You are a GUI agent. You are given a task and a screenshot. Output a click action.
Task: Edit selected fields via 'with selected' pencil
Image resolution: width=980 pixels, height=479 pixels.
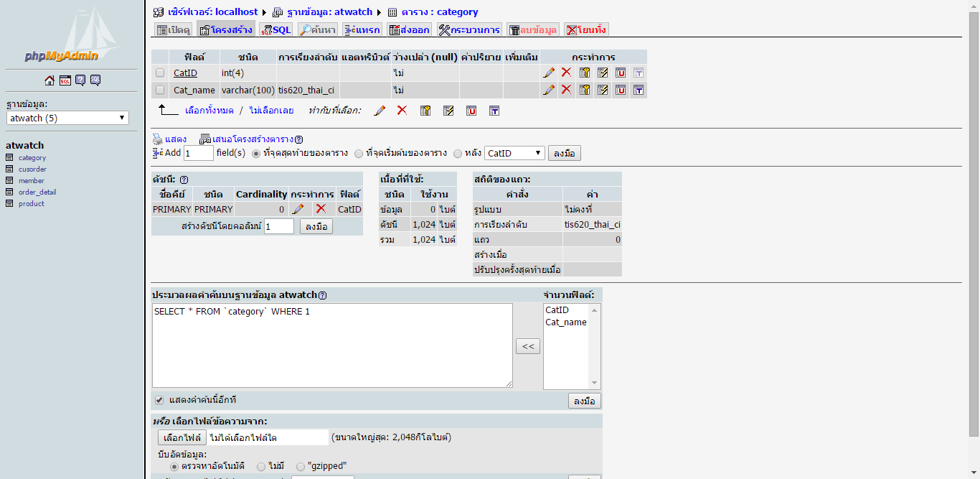pyautogui.click(x=380, y=111)
